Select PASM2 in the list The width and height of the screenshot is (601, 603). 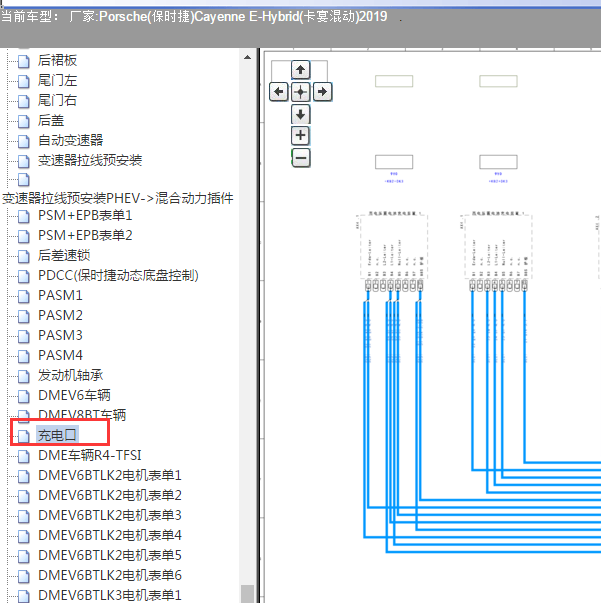(60, 315)
